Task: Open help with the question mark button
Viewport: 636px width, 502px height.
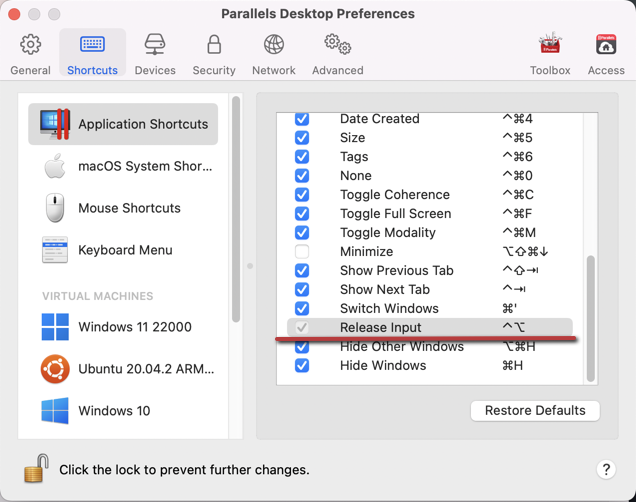Action: coord(606,470)
